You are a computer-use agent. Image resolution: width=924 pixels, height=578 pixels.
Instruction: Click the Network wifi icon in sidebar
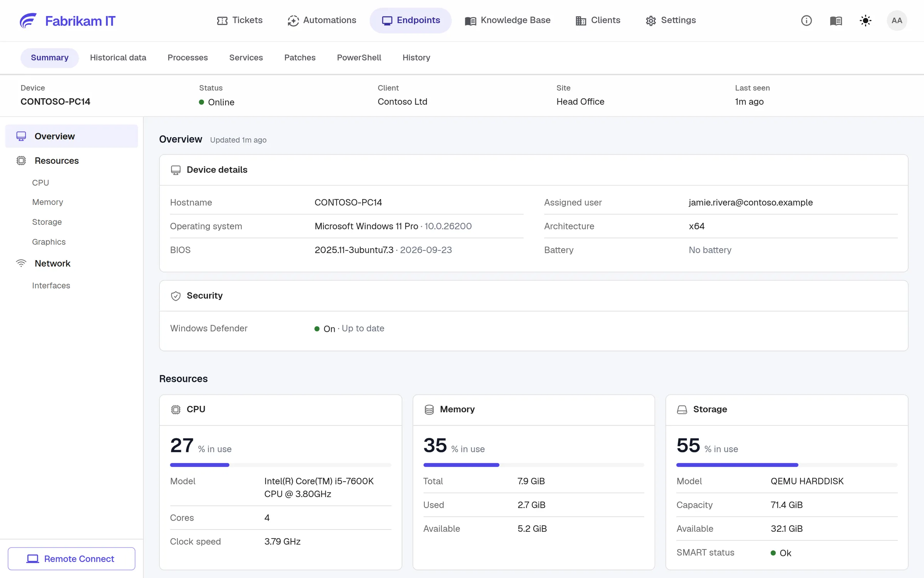pyautogui.click(x=21, y=263)
